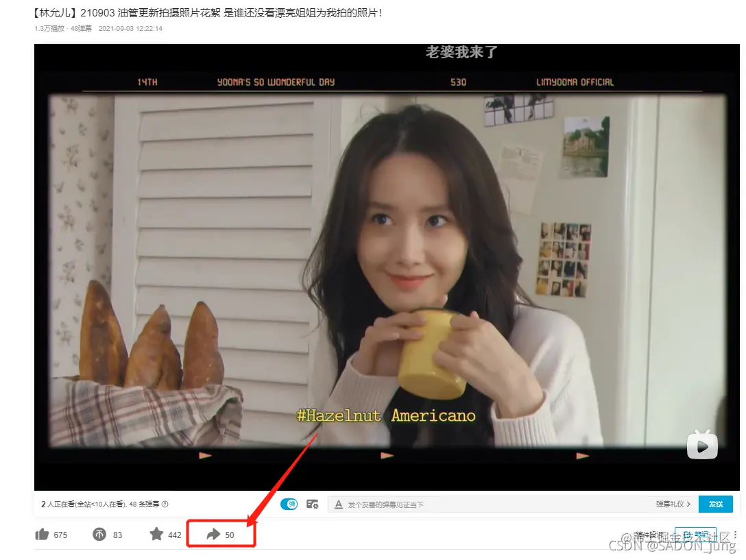Toggle the danmaku display switch
Image resolution: width=746 pixels, height=560 pixels.
[289, 504]
